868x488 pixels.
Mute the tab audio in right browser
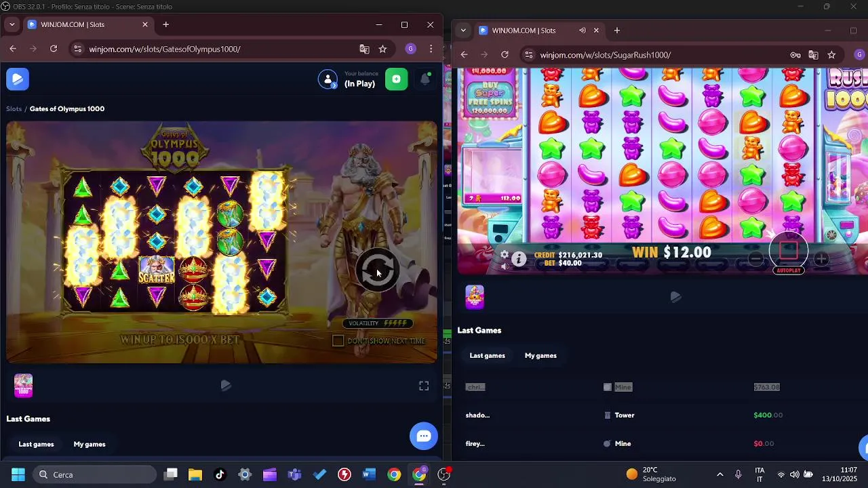point(582,30)
